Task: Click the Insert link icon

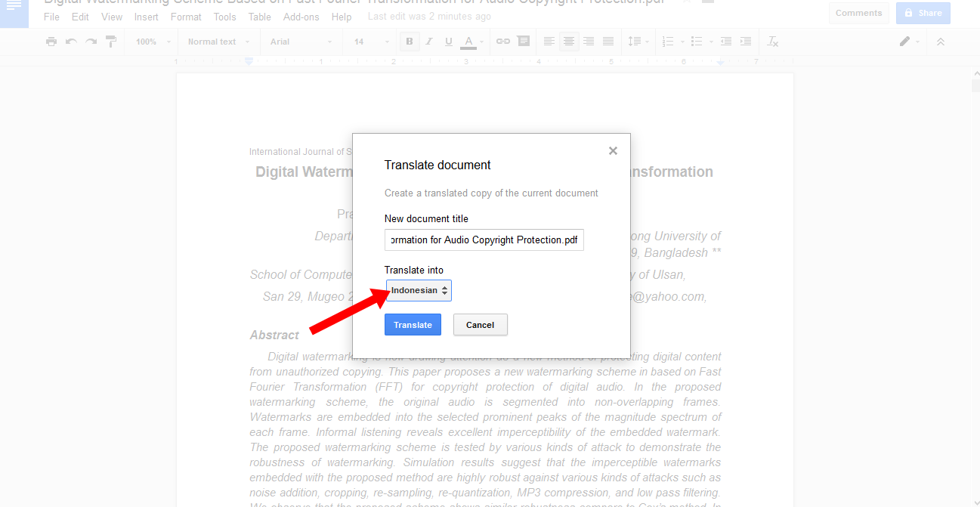Action: 503,42
